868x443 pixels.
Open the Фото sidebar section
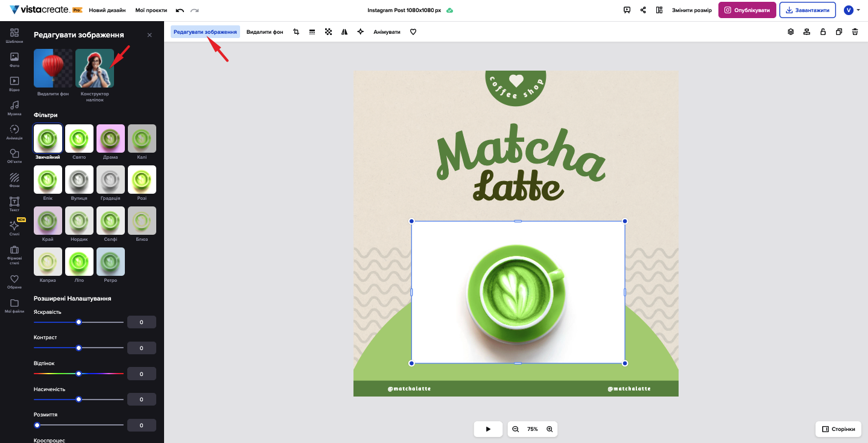[14, 59]
